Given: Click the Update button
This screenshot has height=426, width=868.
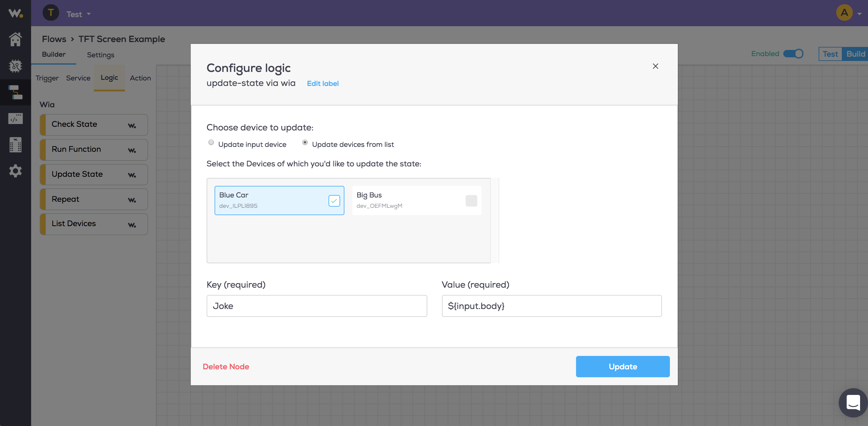Looking at the screenshot, I should 622,366.
